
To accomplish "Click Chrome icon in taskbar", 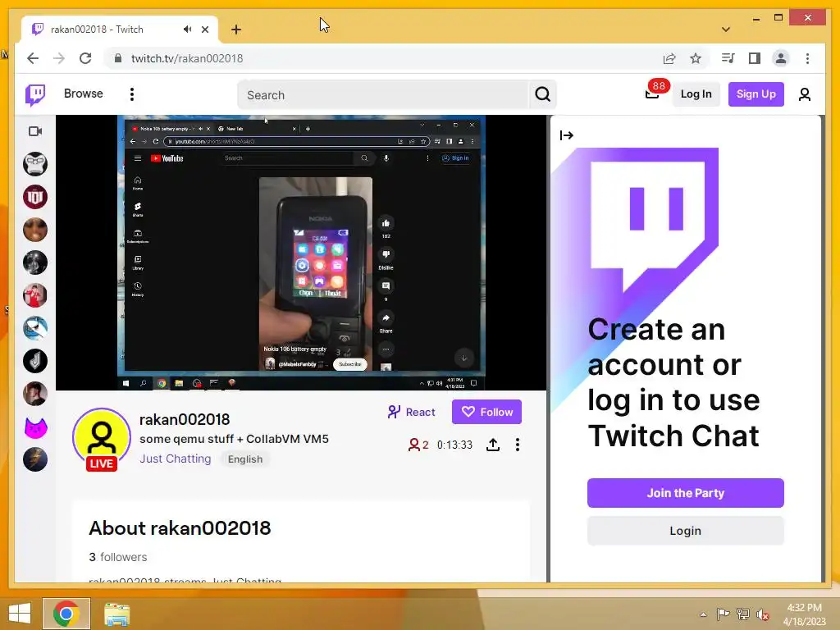I will [66, 614].
